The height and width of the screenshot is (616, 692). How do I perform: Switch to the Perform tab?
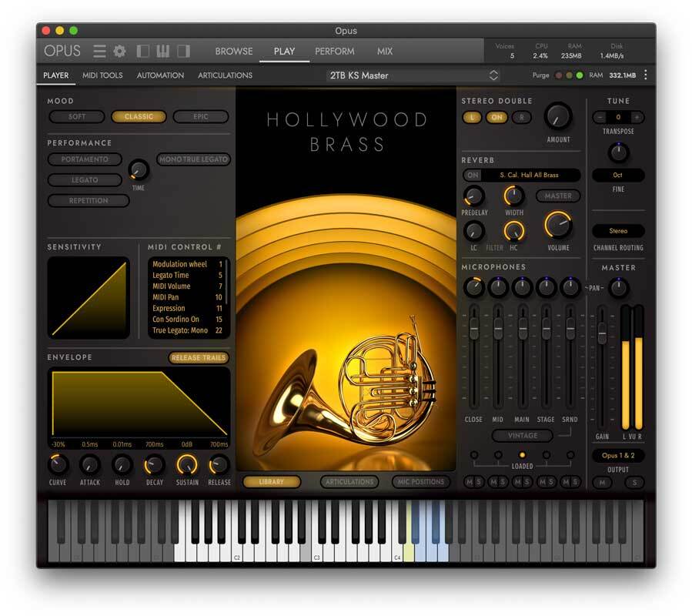tap(334, 52)
